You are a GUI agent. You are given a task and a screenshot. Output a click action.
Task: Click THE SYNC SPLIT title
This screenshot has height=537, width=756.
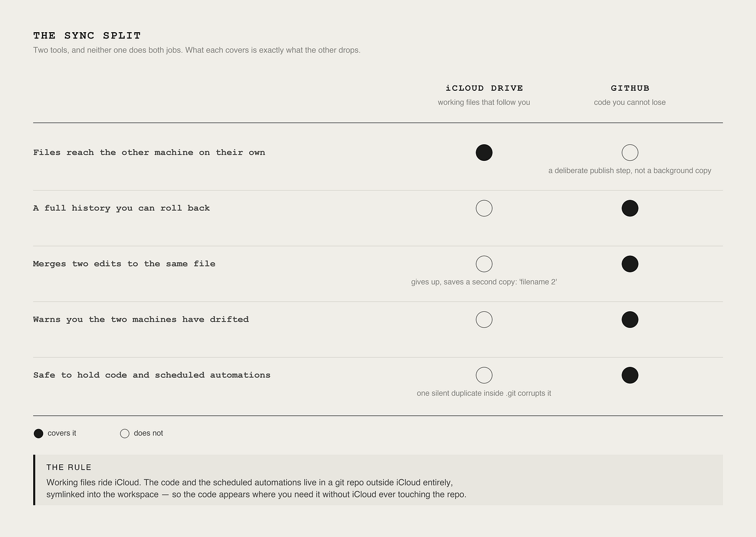coord(87,36)
